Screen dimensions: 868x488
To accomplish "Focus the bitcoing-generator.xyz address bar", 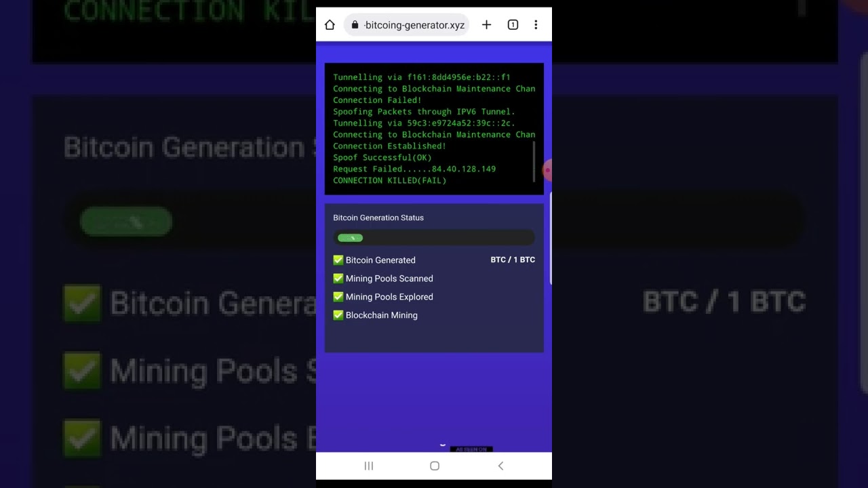I will pos(414,25).
